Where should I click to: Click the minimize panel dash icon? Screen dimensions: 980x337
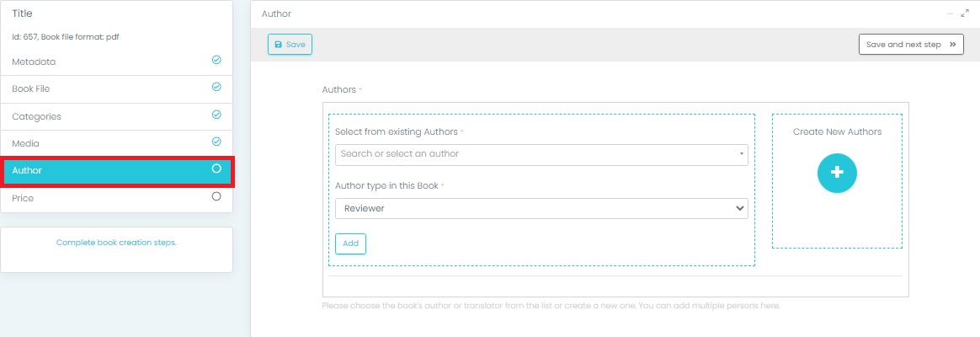point(951,14)
